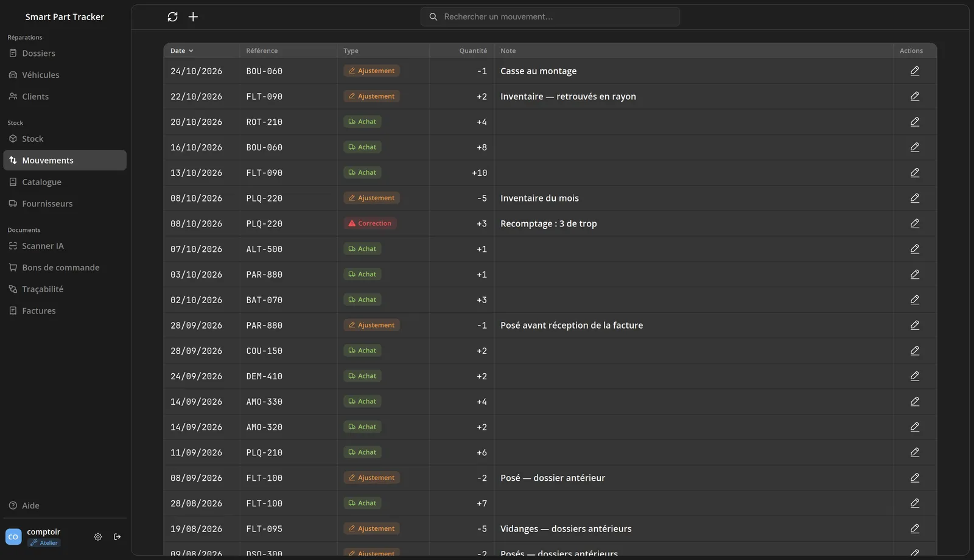The height and width of the screenshot is (560, 974).
Task: Open Scanner IA
Action: click(x=65, y=246)
